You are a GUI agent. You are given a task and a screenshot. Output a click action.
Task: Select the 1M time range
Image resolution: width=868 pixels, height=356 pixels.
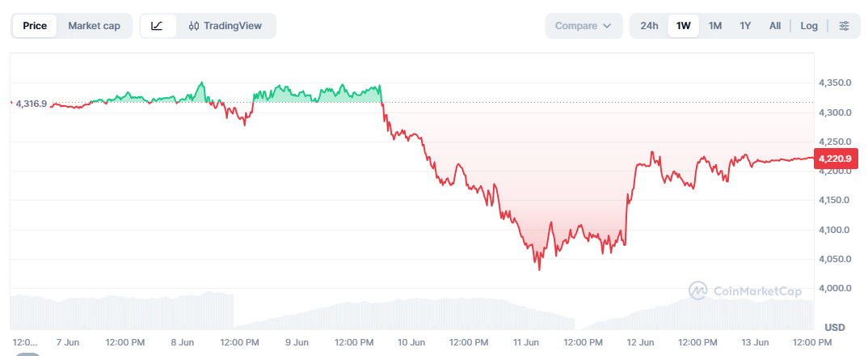click(x=715, y=26)
